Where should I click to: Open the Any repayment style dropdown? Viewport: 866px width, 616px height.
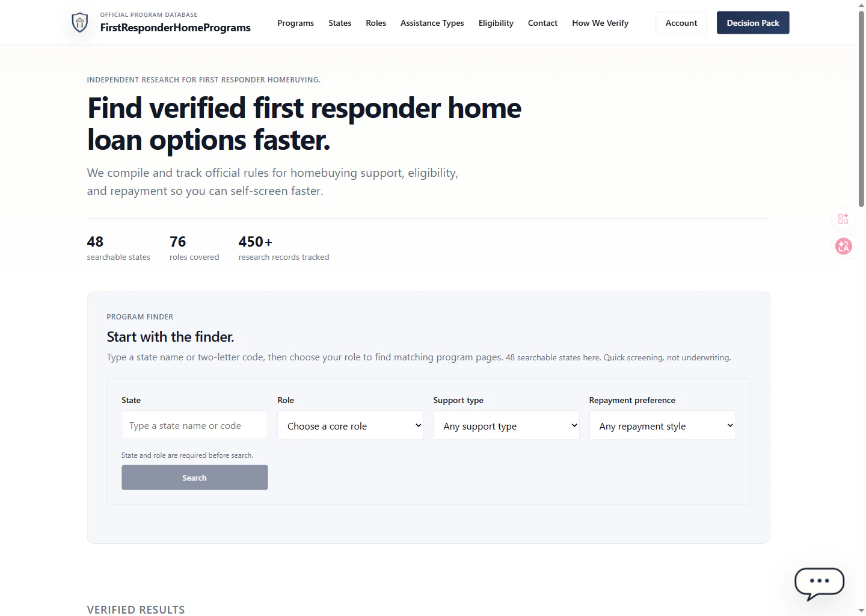coord(662,425)
